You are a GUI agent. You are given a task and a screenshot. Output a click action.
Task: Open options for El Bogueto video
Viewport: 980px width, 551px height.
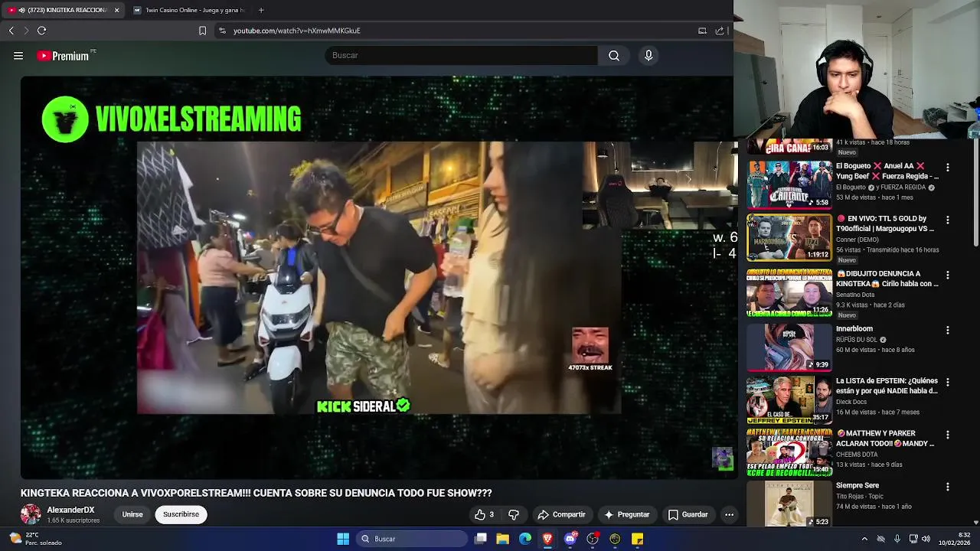pos(948,167)
